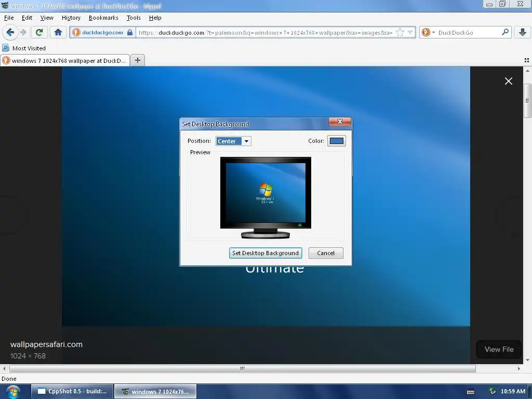The width and height of the screenshot is (532, 399).
Task: Open the History menu
Action: pyautogui.click(x=71, y=18)
